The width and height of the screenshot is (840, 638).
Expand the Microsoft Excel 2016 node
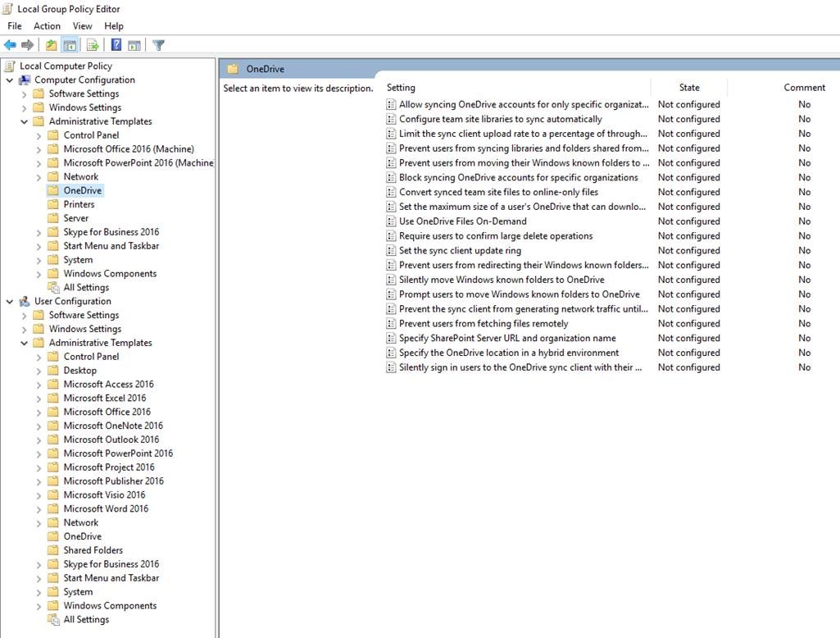coord(39,399)
